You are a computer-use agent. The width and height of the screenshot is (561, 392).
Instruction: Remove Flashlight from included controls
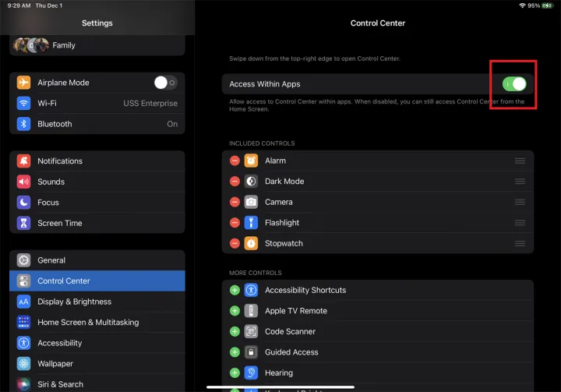(235, 223)
